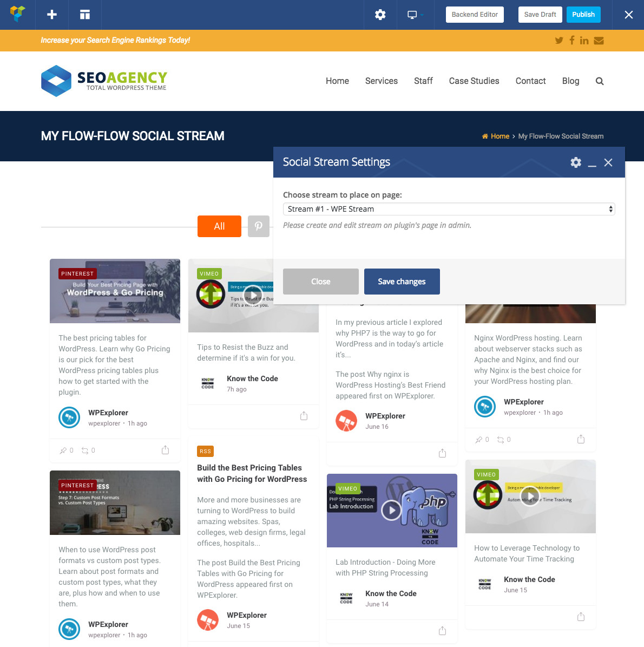Play the PHP String Processing video
The image size is (644, 647).
pyautogui.click(x=391, y=511)
